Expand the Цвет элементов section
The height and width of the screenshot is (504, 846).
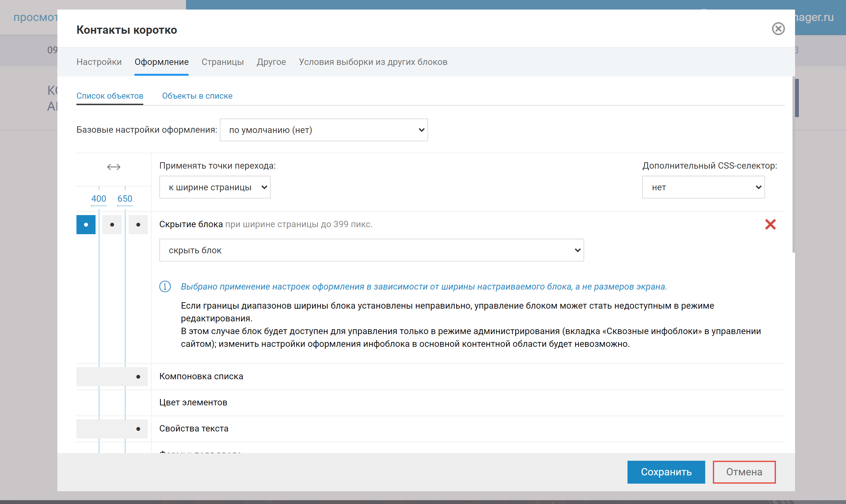click(x=193, y=402)
